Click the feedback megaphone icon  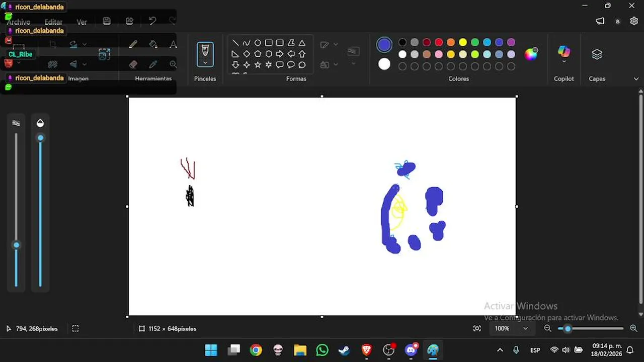(600, 21)
